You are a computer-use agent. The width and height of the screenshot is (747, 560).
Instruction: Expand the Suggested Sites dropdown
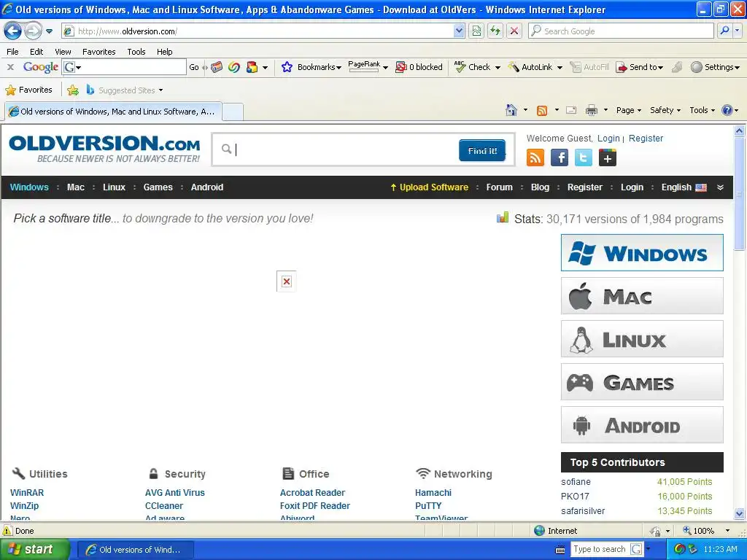[160, 90]
